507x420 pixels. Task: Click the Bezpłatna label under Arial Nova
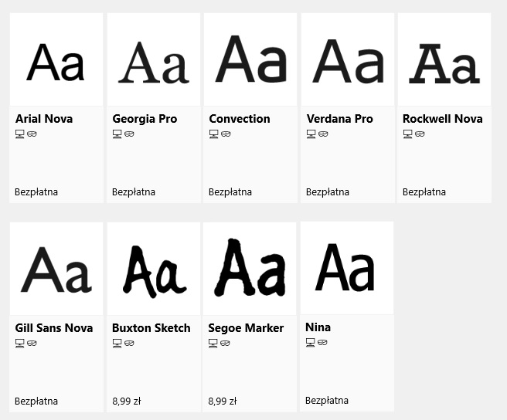(36, 192)
